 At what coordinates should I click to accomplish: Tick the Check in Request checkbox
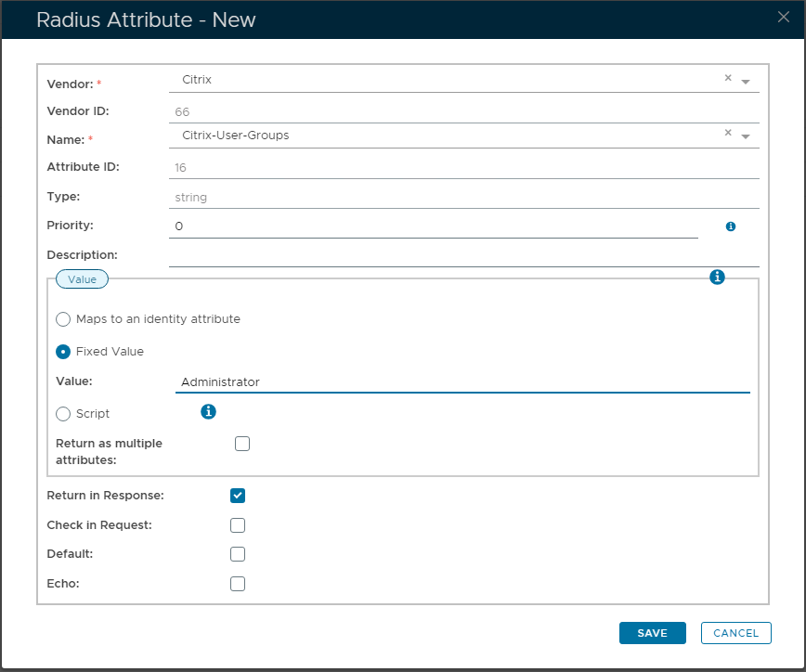tap(238, 525)
